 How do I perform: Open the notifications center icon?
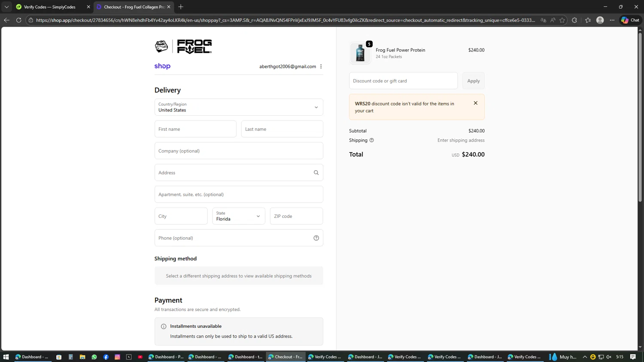coord(633,357)
